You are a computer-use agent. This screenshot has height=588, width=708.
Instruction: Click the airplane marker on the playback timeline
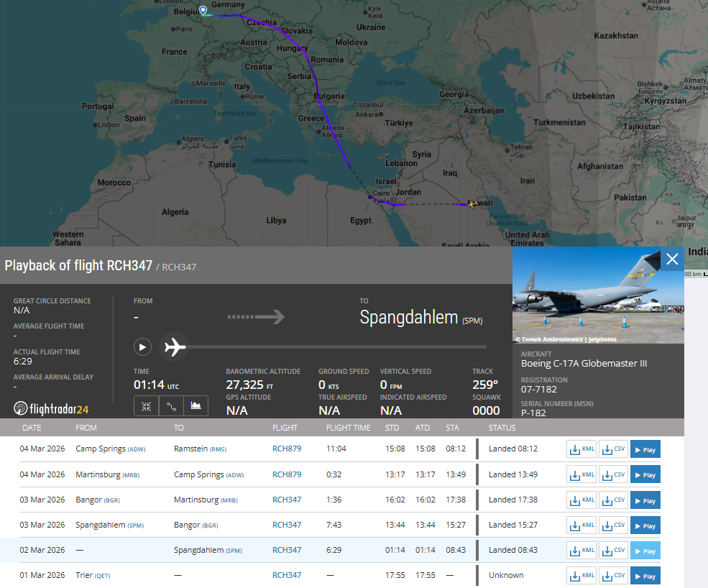click(175, 348)
